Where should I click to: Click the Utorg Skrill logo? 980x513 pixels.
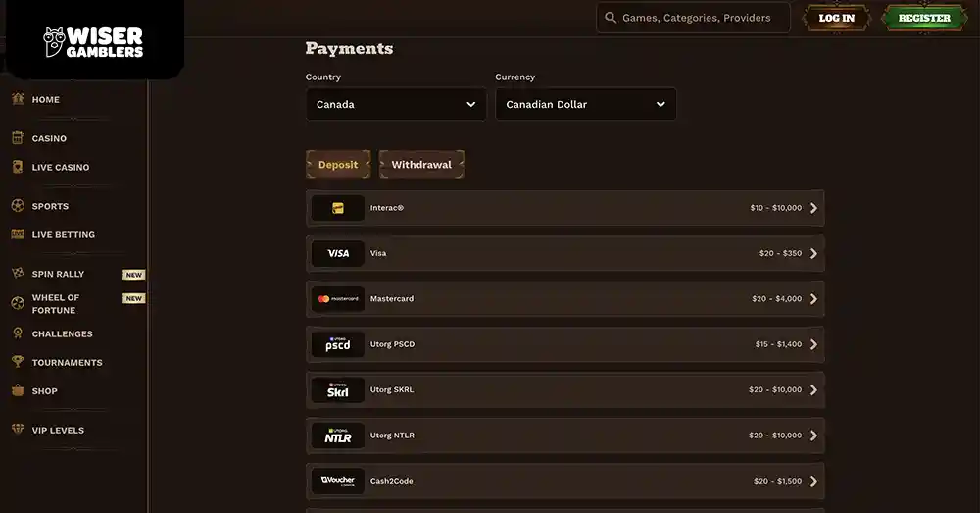tap(337, 389)
